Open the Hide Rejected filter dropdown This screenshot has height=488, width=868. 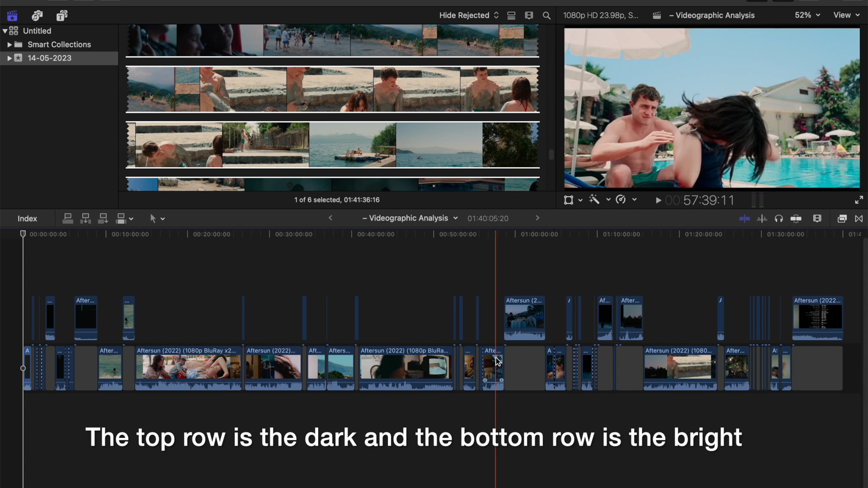(469, 15)
